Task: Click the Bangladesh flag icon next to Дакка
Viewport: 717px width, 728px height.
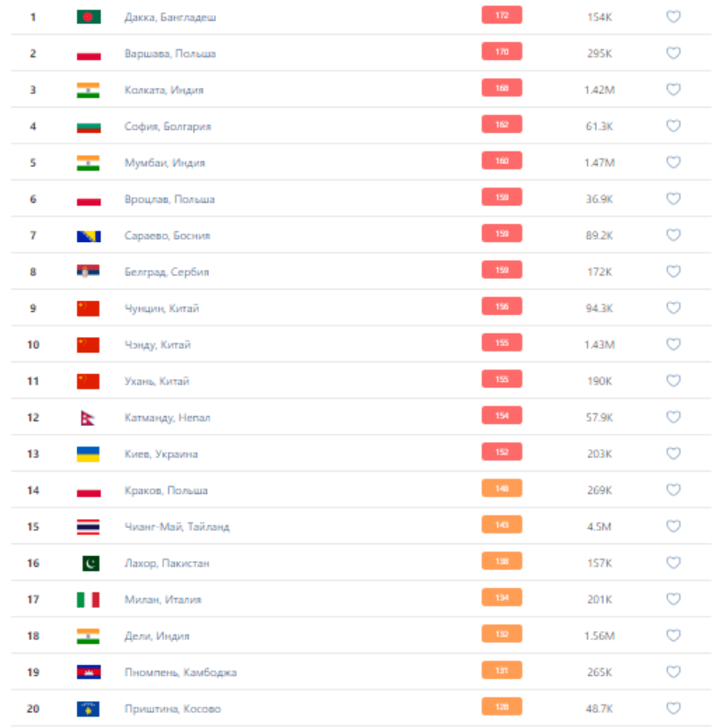Action: click(x=88, y=17)
